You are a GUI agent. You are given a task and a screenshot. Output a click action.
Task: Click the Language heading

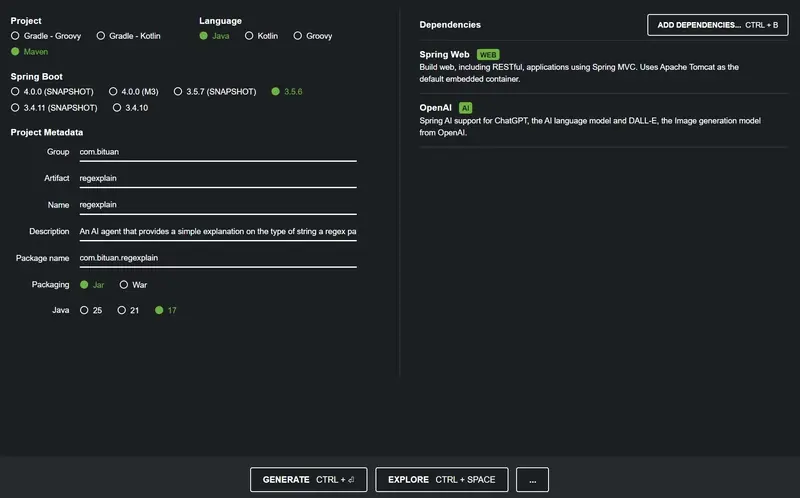coord(220,21)
